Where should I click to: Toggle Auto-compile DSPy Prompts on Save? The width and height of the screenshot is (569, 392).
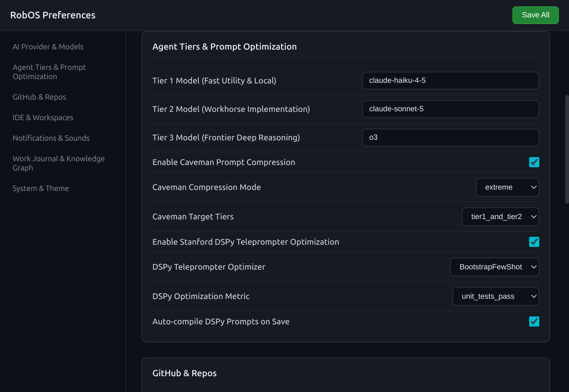534,322
